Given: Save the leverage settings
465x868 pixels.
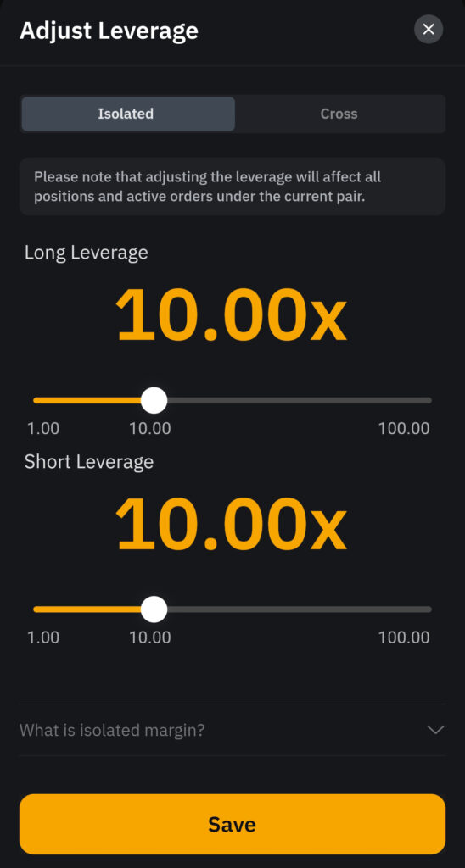Looking at the screenshot, I should pos(232,824).
